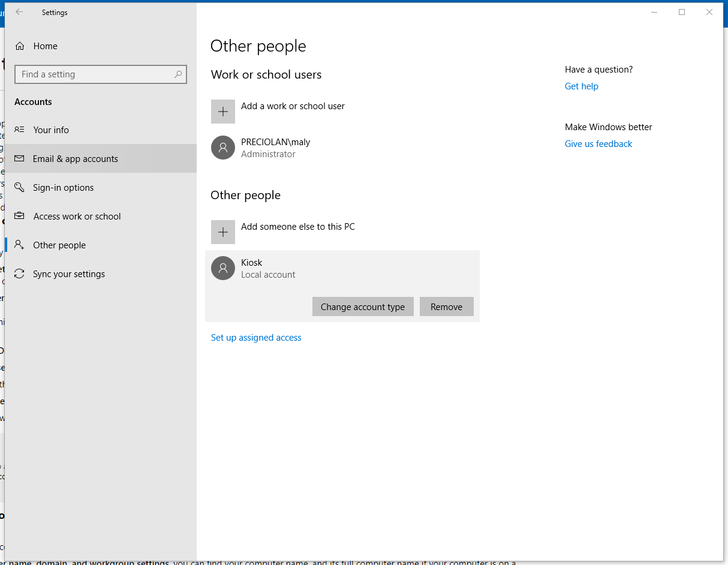The image size is (728, 565).
Task: Open Give us feedback link
Action: (x=598, y=144)
